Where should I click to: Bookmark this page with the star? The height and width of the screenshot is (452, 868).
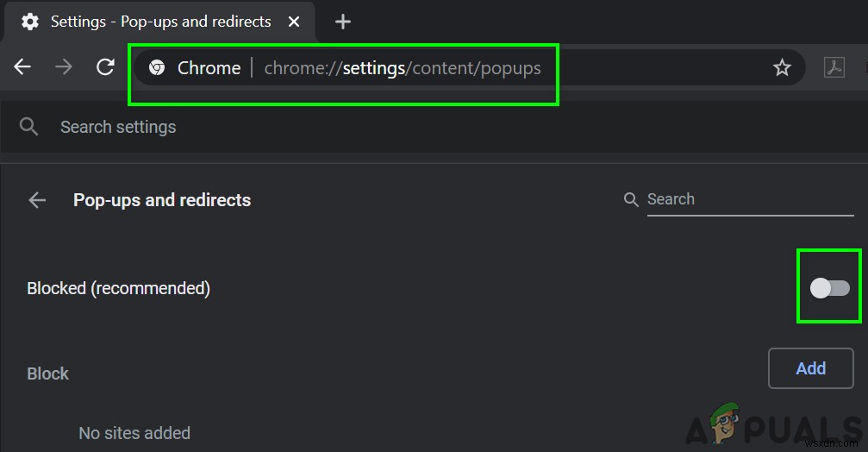click(x=782, y=68)
